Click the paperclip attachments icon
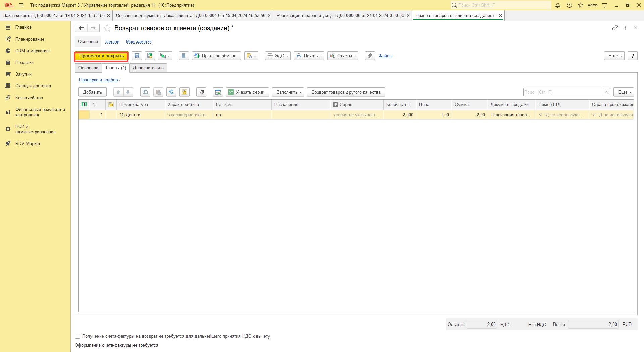 tap(370, 56)
